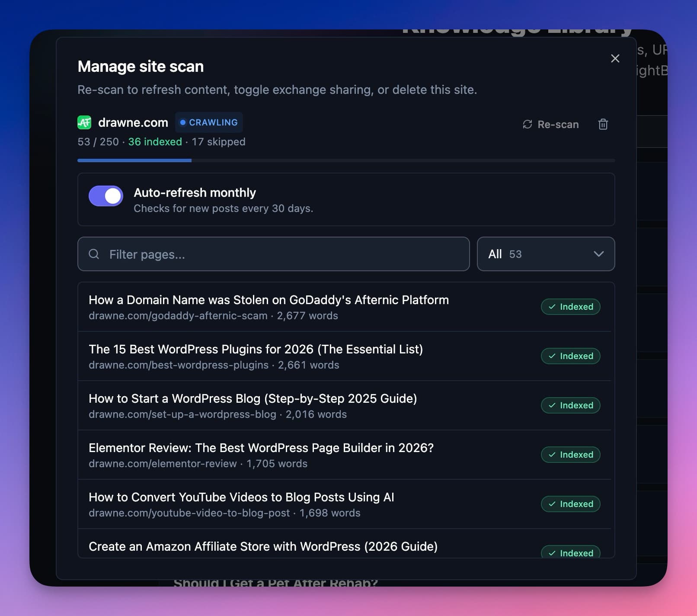Screen dimensions: 697x616
Task: Click the chevron arrow in All dropdown
Action: (x=598, y=254)
